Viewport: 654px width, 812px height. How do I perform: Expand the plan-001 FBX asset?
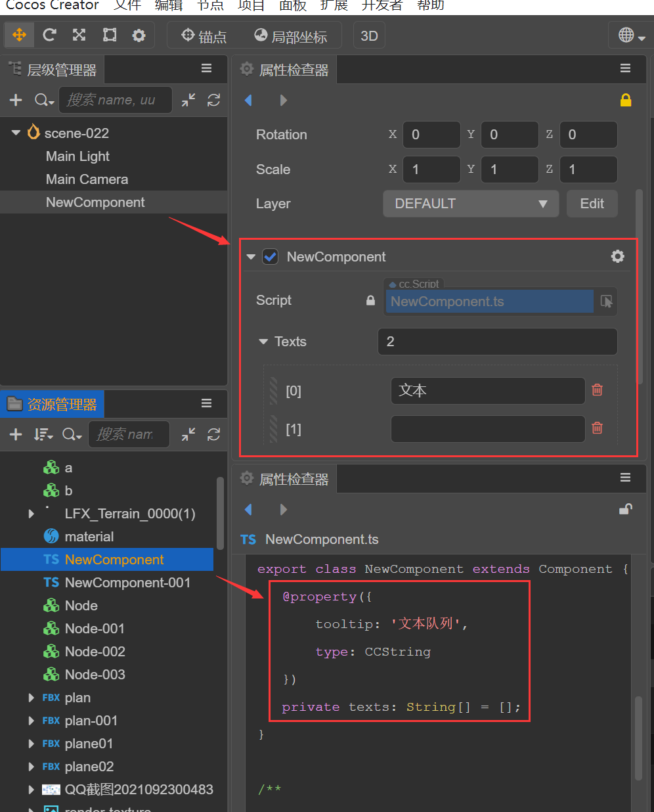click(x=31, y=721)
